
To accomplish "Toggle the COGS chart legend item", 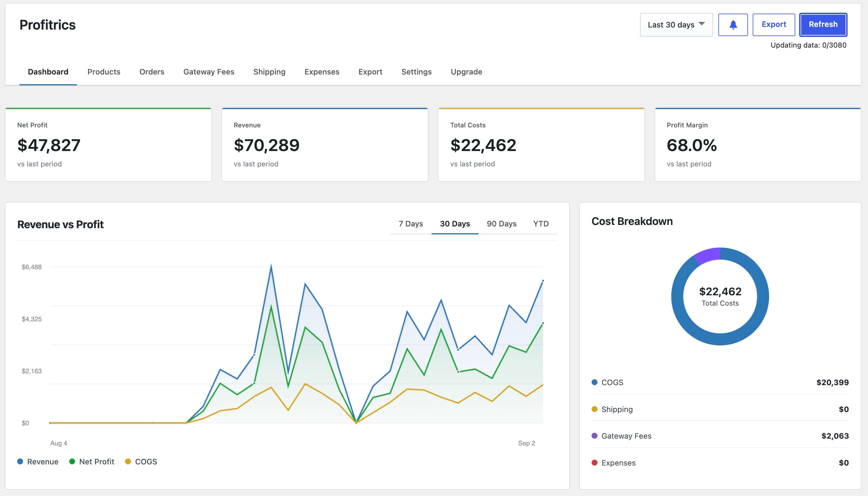I will [x=141, y=462].
